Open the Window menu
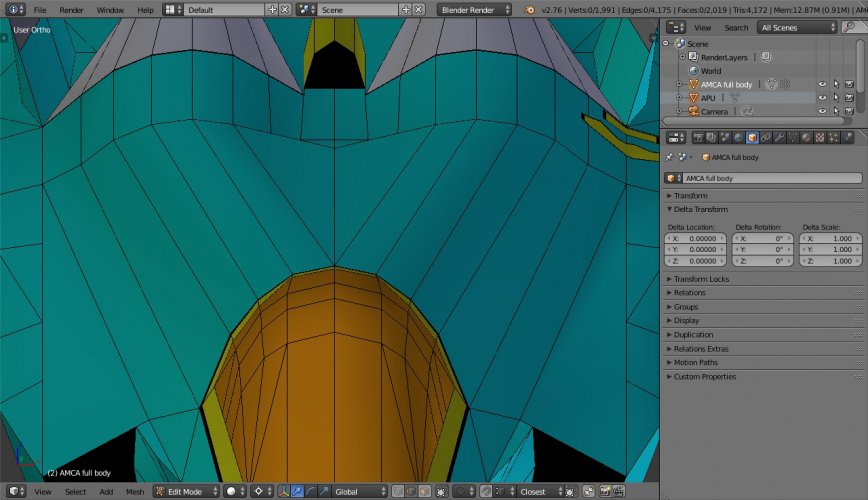This screenshot has height=500, width=868. (x=110, y=10)
